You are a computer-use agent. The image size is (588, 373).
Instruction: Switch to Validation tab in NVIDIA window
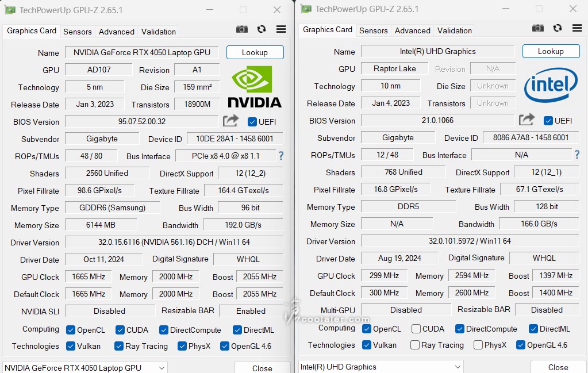pyautogui.click(x=159, y=32)
